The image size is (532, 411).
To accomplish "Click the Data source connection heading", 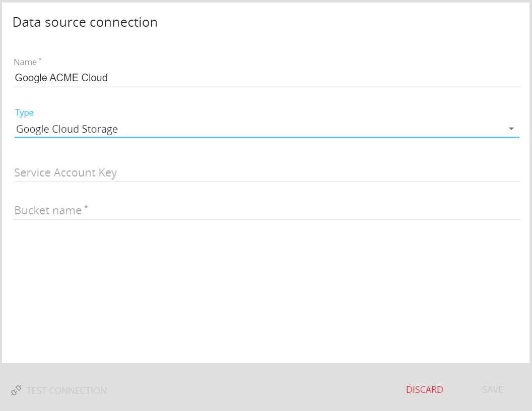I will (x=85, y=22).
